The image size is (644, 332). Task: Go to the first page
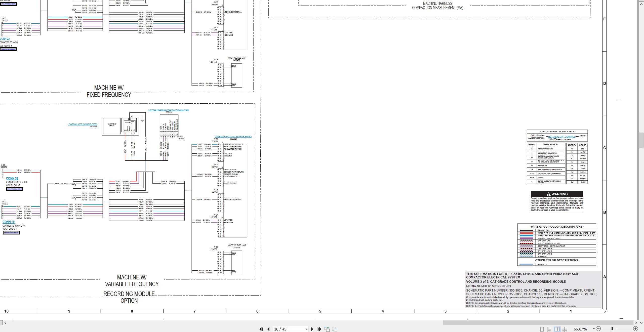tap(261, 329)
